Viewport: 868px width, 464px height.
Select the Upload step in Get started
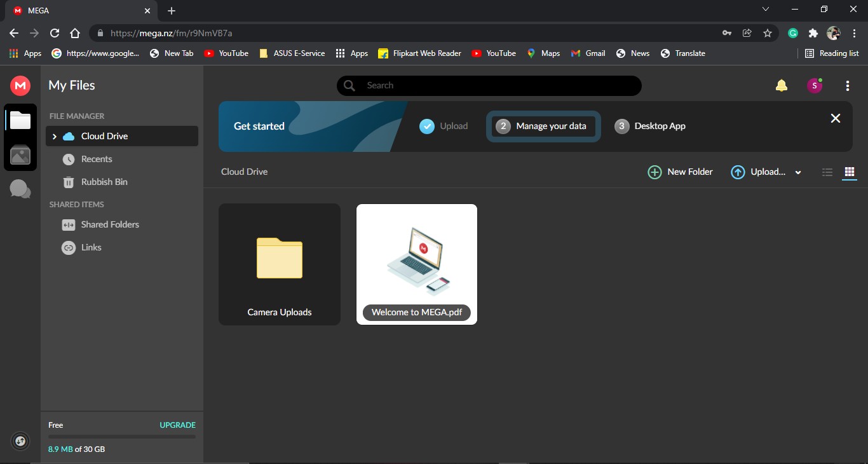pos(444,126)
